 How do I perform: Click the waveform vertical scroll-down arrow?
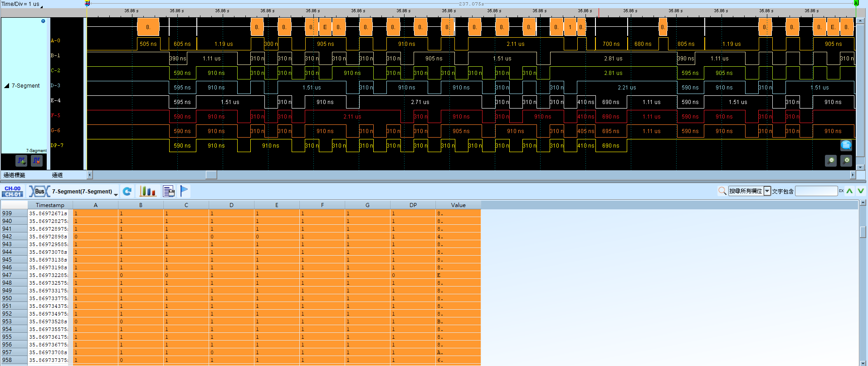coord(860,167)
